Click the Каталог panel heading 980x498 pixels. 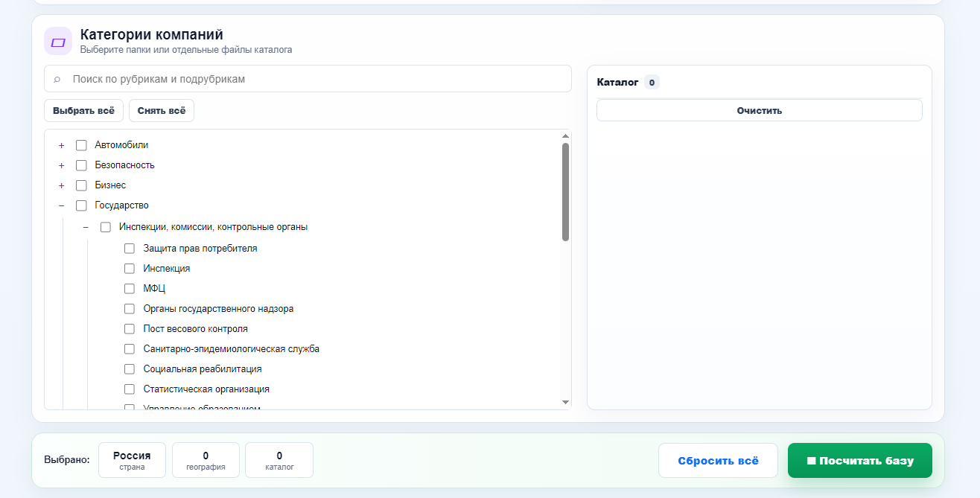click(618, 83)
